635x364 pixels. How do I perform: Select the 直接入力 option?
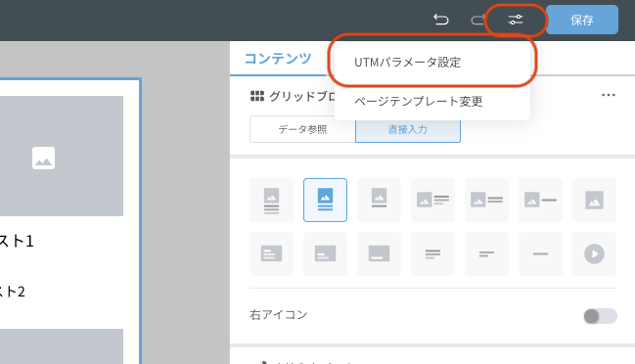click(x=408, y=129)
